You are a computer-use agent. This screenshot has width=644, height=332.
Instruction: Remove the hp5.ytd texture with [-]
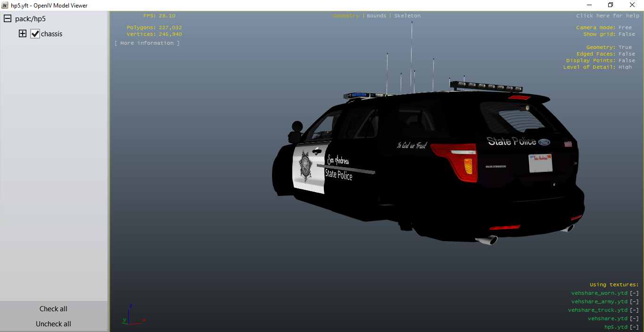[x=634, y=327]
